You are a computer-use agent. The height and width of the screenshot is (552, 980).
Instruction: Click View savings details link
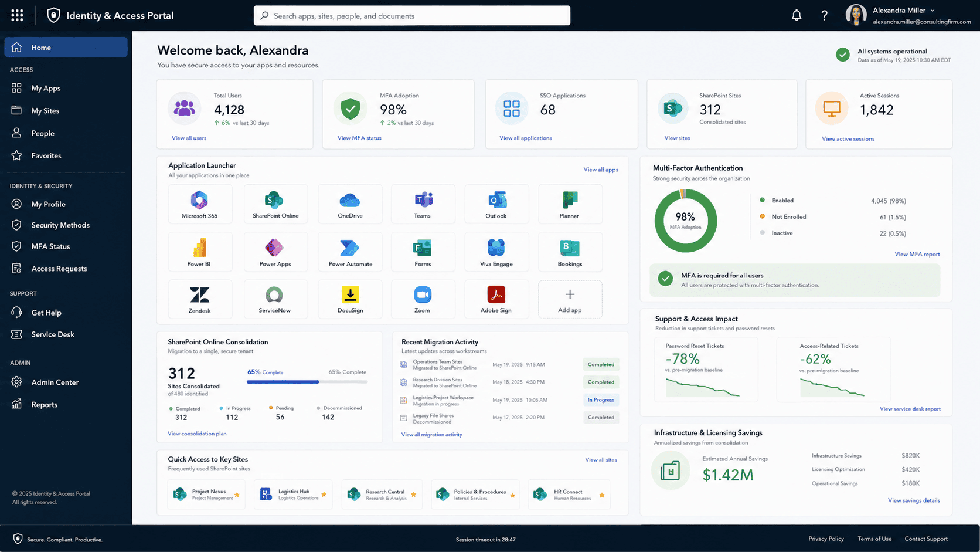pyautogui.click(x=914, y=500)
